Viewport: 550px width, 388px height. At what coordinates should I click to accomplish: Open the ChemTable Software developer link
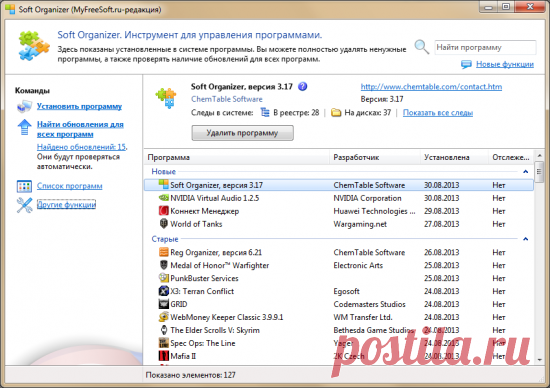227,99
